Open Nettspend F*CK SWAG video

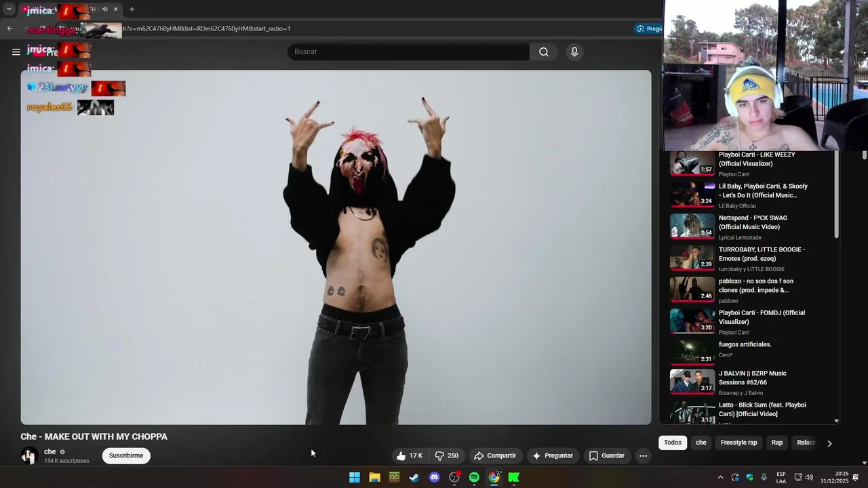692,226
